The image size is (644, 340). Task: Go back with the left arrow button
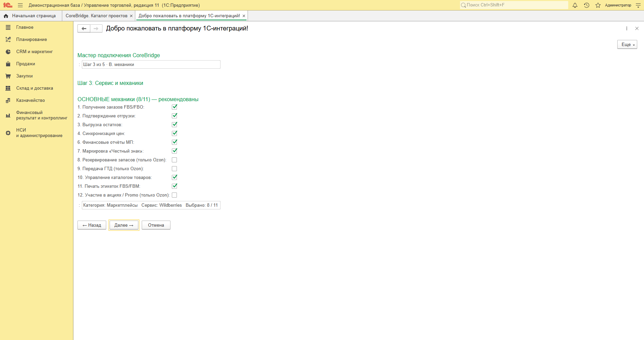click(x=84, y=28)
